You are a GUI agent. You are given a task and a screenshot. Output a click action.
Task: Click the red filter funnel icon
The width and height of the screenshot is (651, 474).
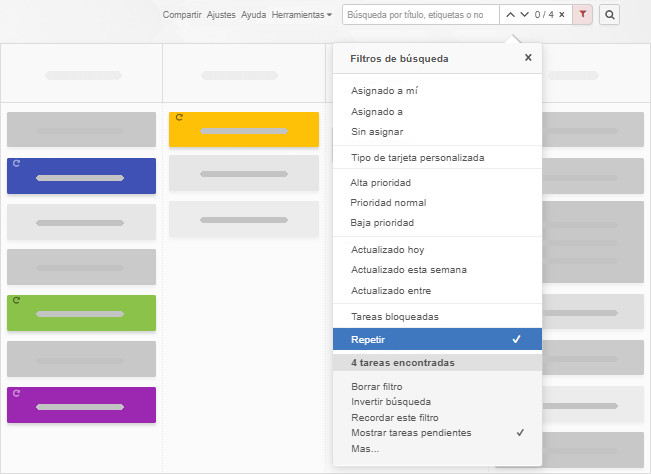pyautogui.click(x=582, y=15)
